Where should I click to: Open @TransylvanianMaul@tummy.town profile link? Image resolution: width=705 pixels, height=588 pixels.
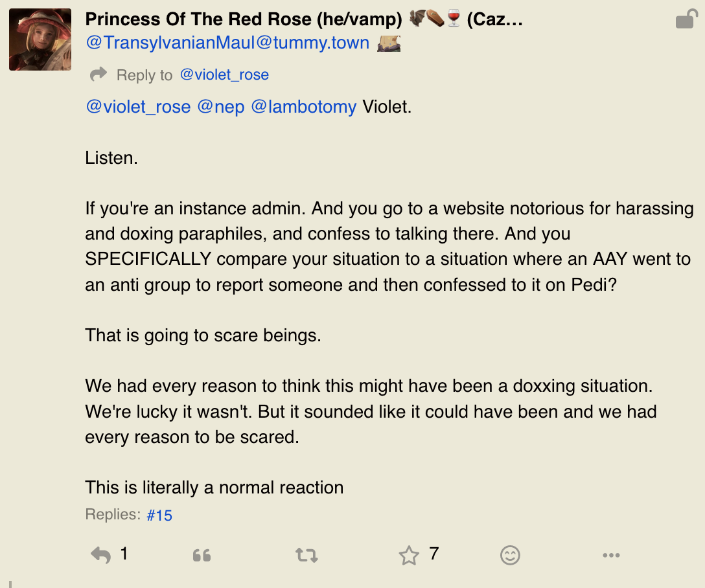click(x=227, y=43)
